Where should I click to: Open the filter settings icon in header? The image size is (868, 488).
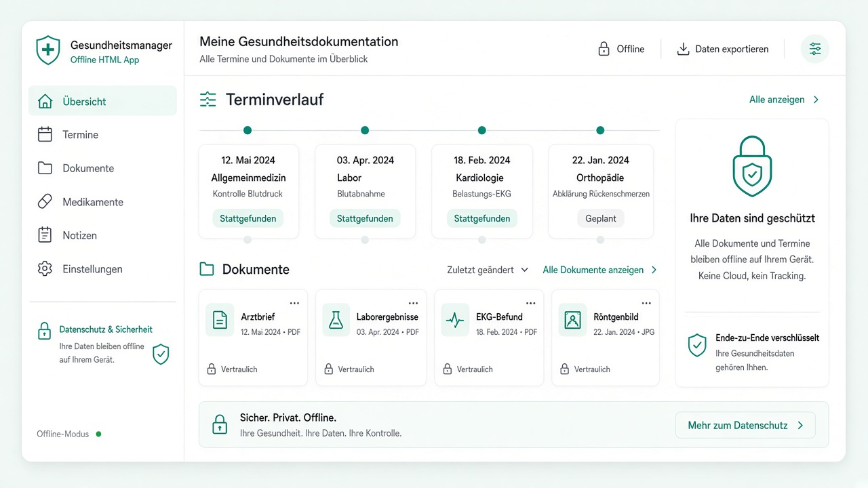click(814, 49)
